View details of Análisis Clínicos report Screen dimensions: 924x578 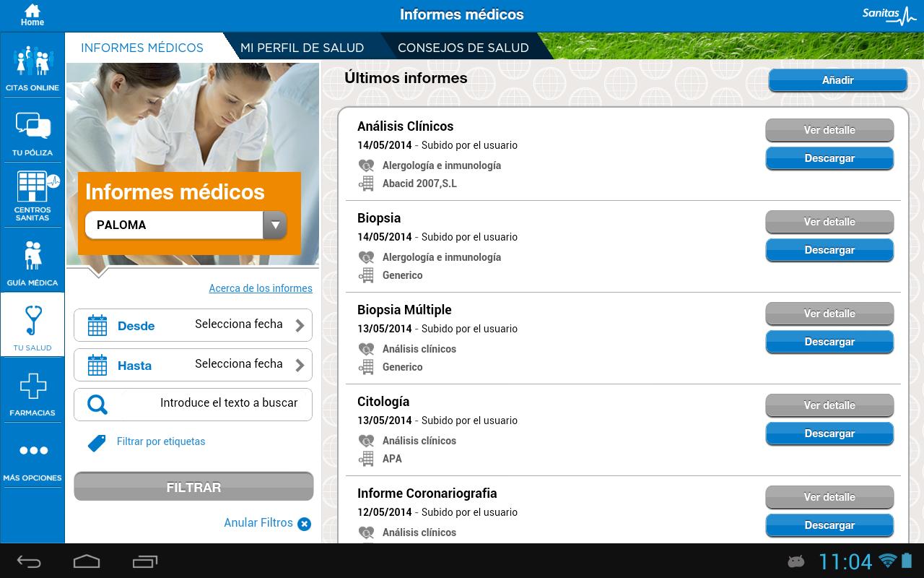(x=829, y=130)
